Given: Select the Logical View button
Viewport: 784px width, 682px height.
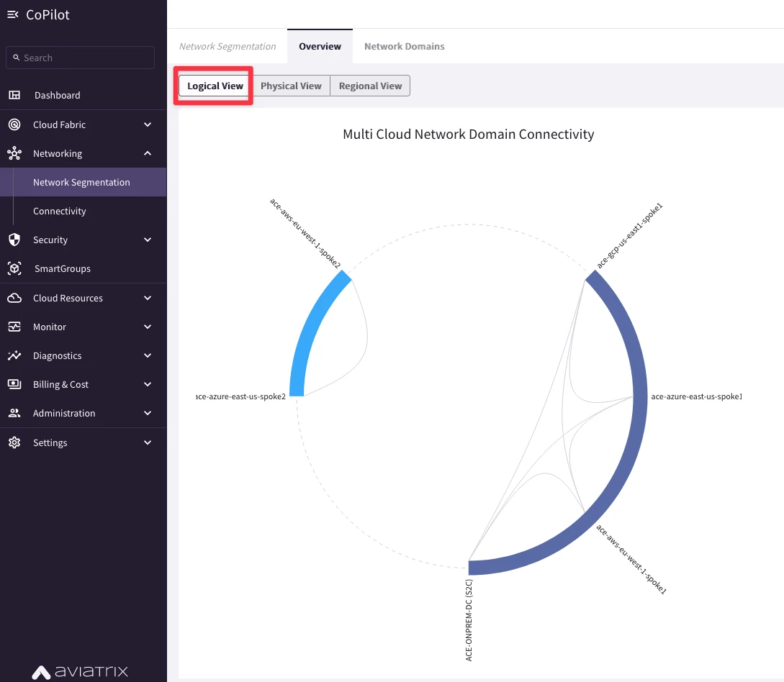Looking at the screenshot, I should [215, 86].
